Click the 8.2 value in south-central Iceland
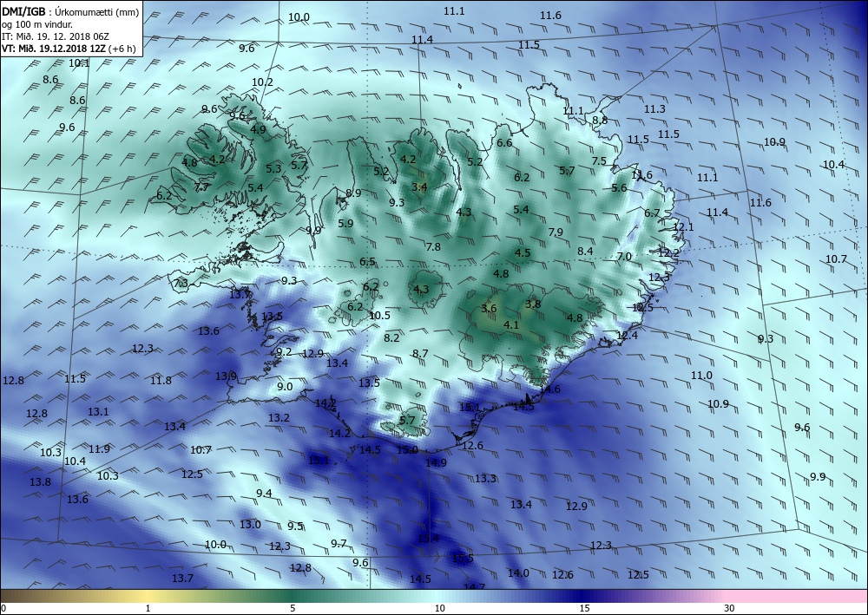The image size is (868, 615). pos(391,338)
